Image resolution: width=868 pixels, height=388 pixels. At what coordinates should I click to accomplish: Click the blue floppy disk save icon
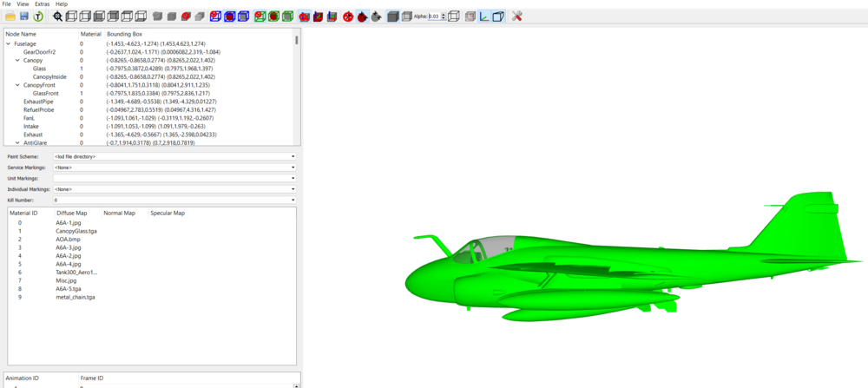click(24, 16)
